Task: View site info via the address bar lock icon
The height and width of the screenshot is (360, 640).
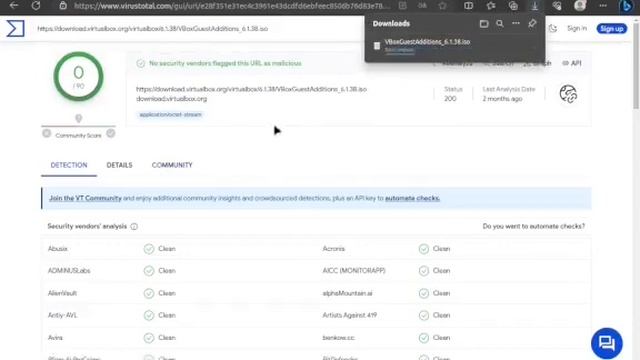Action: tap(63, 6)
